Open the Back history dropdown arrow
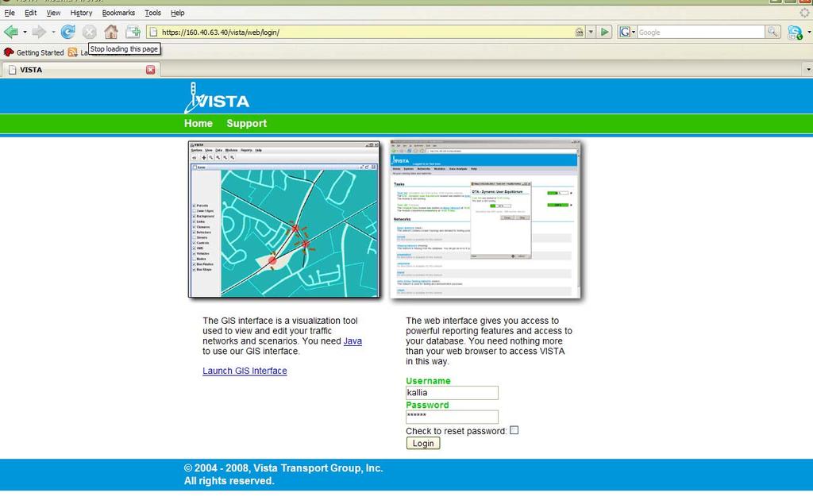 tap(25, 33)
